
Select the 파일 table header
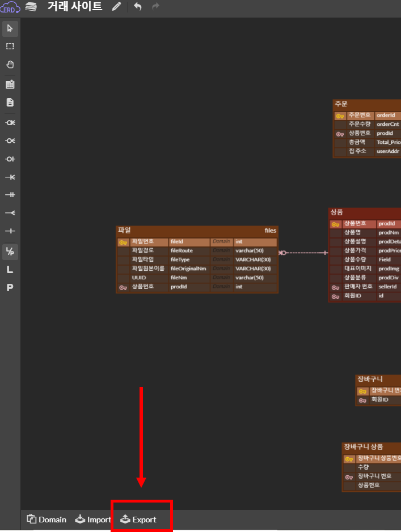[x=197, y=231]
